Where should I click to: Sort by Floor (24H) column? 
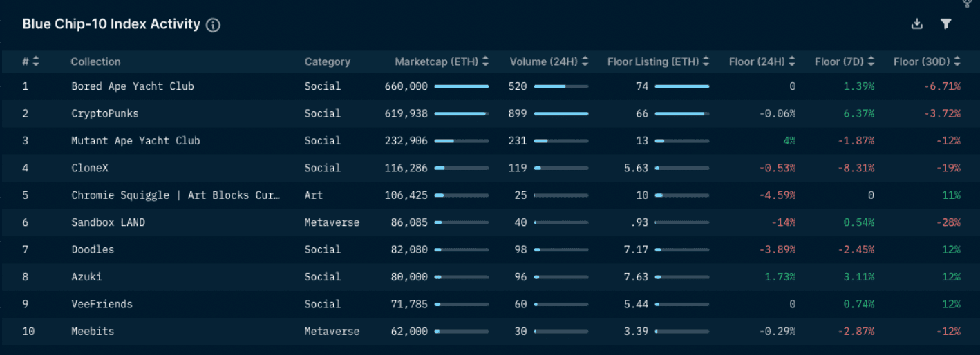(792, 61)
